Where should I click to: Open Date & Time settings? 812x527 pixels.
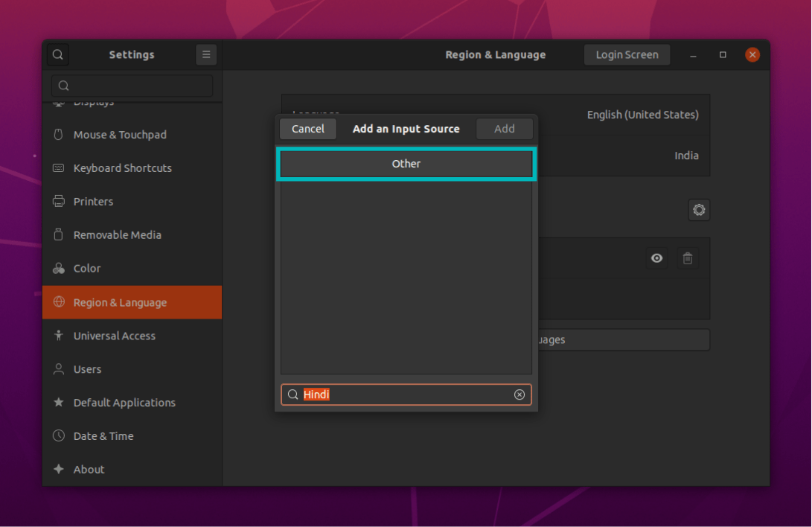pos(103,436)
